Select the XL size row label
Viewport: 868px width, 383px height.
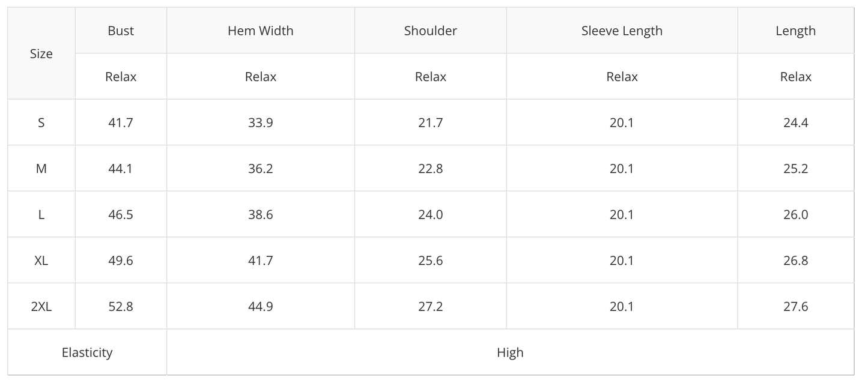coord(41,261)
